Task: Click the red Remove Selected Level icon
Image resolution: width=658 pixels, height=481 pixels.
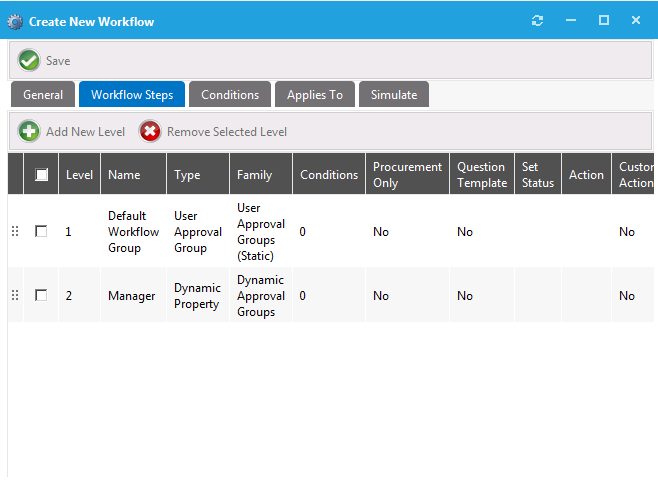Action: 150,131
